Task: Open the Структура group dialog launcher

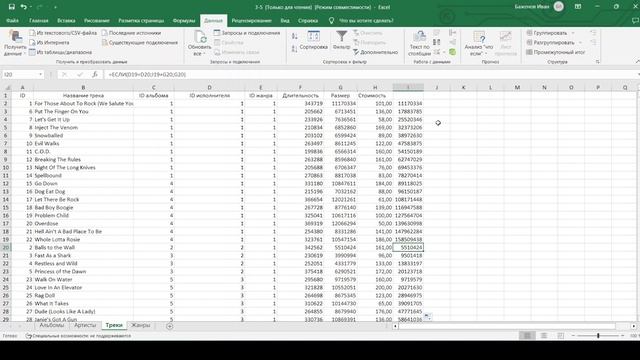Action: [x=598, y=62]
